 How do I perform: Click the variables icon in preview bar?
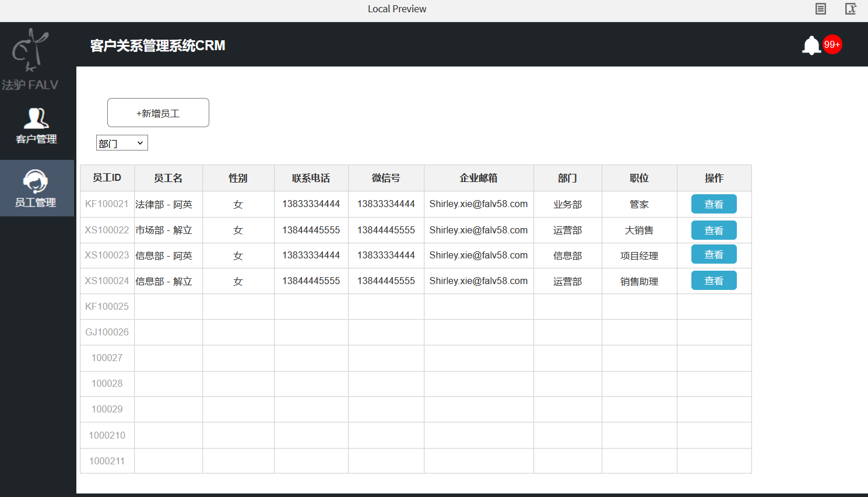point(851,9)
